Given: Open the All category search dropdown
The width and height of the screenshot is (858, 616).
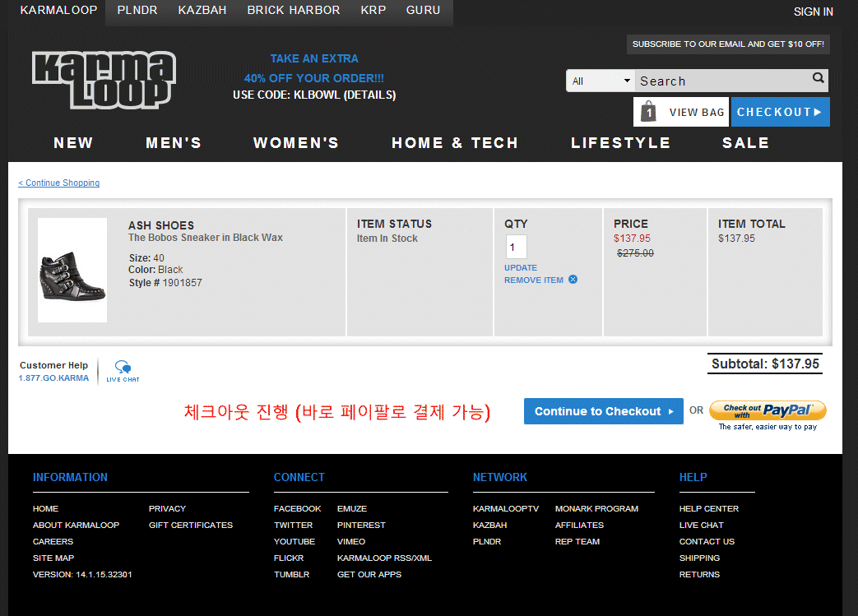Looking at the screenshot, I should (601, 81).
